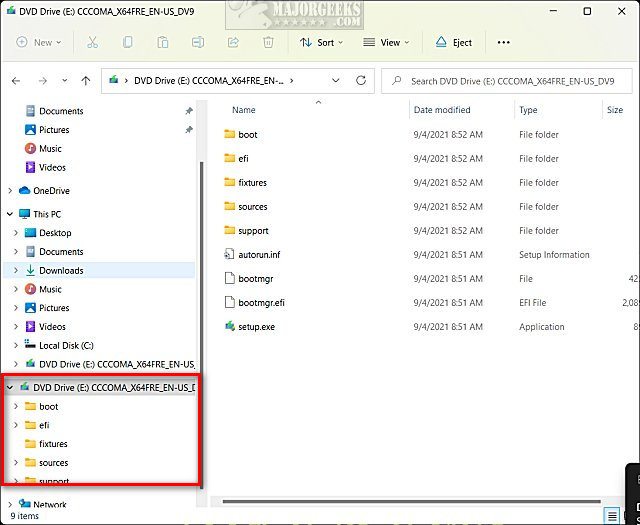640x525 pixels.
Task: Click the Rename icon in toolbar
Action: [x=198, y=43]
